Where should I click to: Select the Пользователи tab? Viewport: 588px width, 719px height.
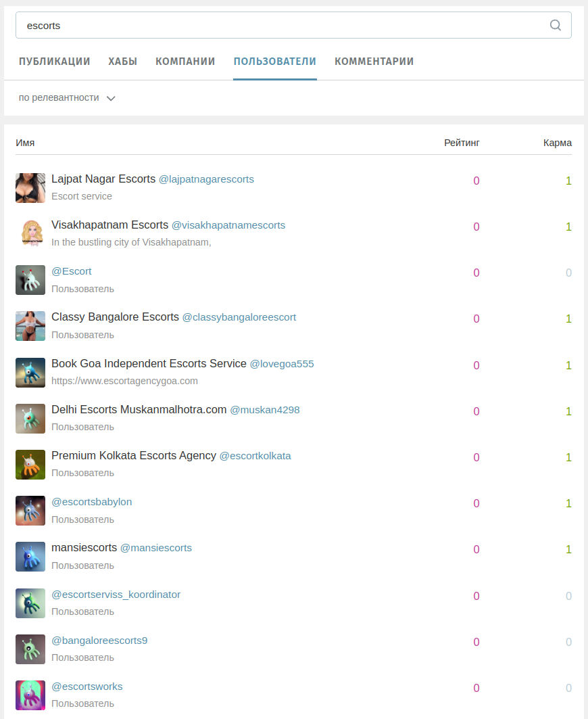click(275, 62)
